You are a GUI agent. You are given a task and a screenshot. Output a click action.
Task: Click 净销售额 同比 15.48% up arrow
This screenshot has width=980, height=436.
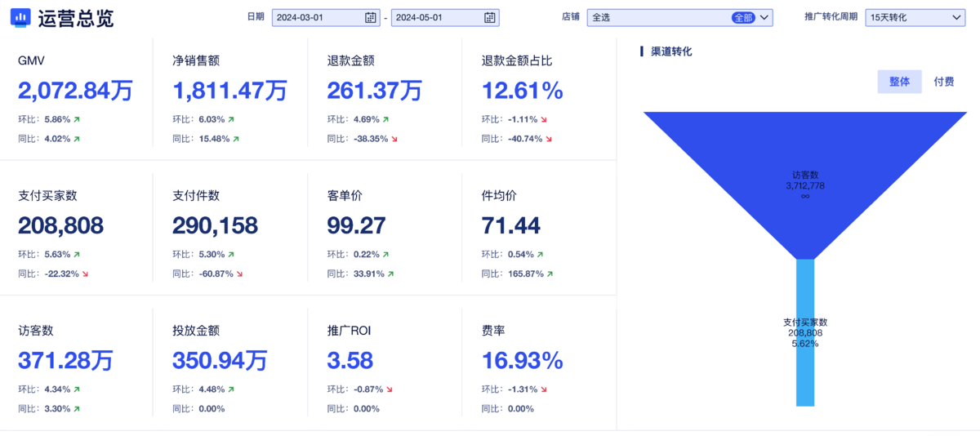[x=235, y=139]
